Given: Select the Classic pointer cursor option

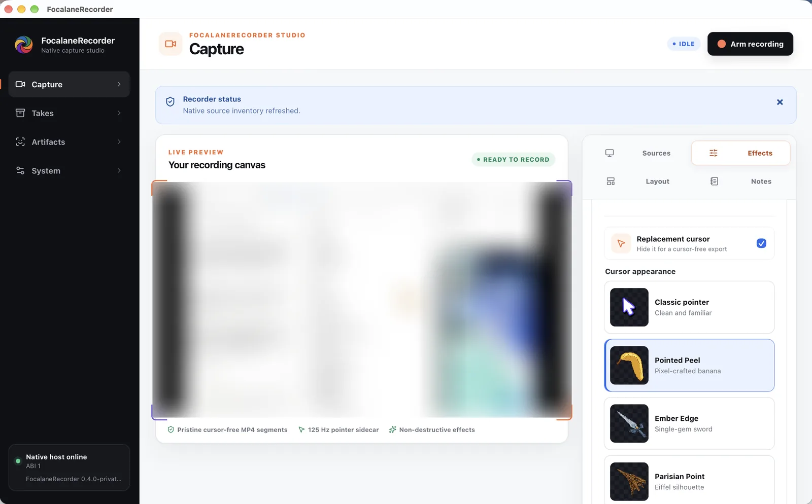Looking at the screenshot, I should [x=689, y=307].
